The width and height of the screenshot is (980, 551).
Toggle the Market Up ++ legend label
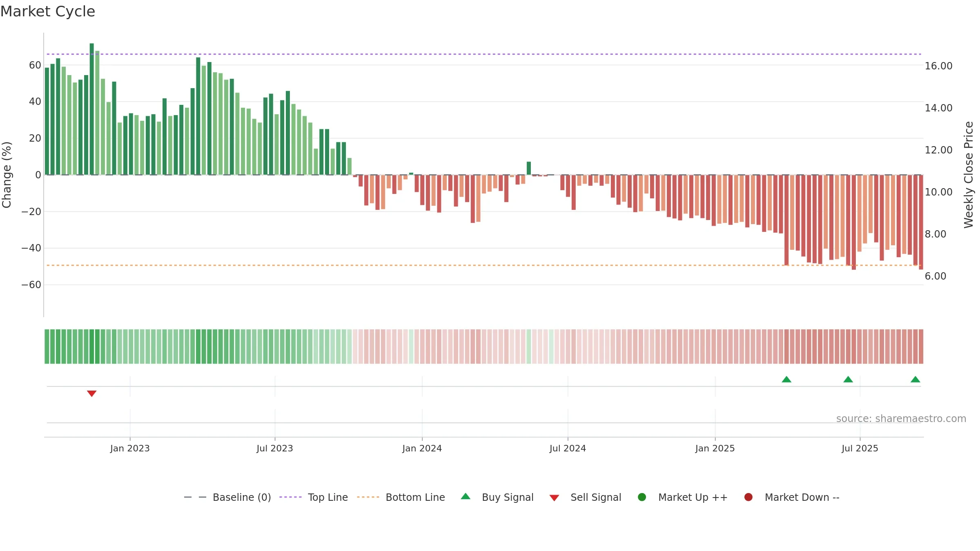tap(693, 498)
